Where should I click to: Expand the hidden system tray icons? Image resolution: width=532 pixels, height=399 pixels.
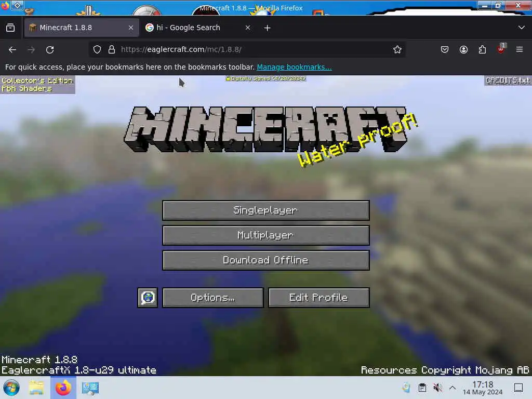click(x=453, y=388)
